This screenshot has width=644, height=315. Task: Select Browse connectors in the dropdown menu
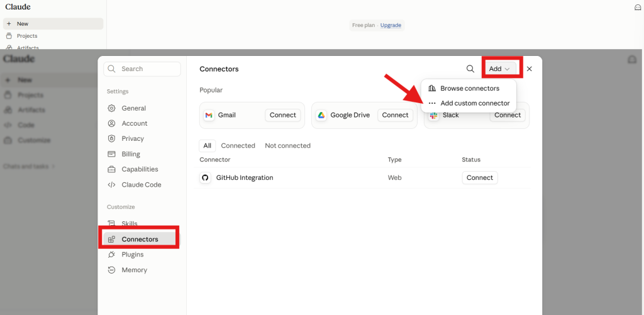coord(469,88)
